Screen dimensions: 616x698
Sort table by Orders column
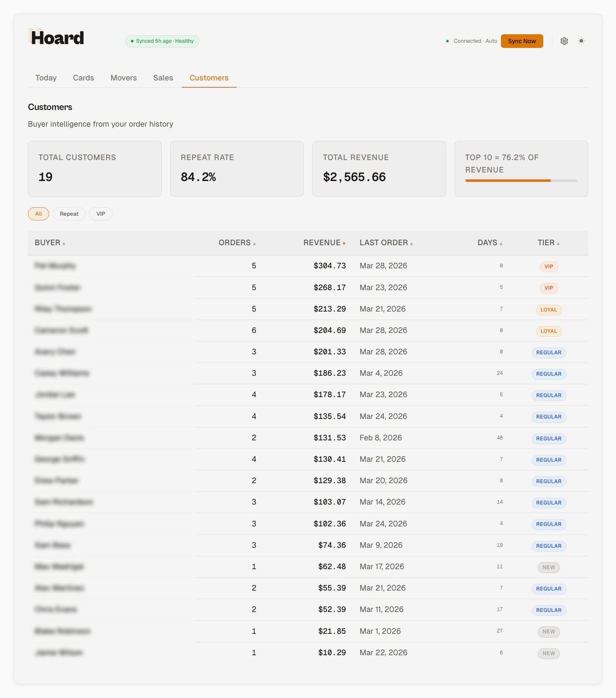tap(237, 243)
